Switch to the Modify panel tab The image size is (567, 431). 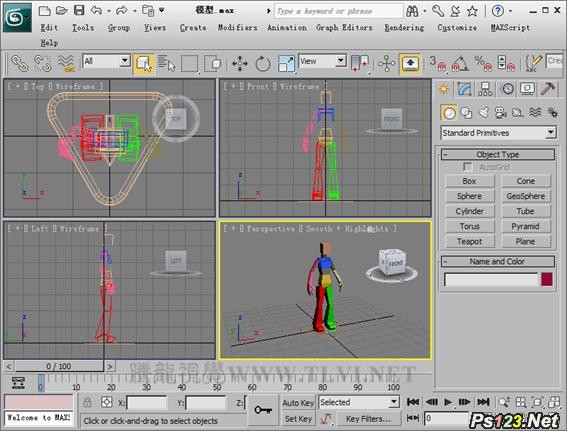point(464,89)
